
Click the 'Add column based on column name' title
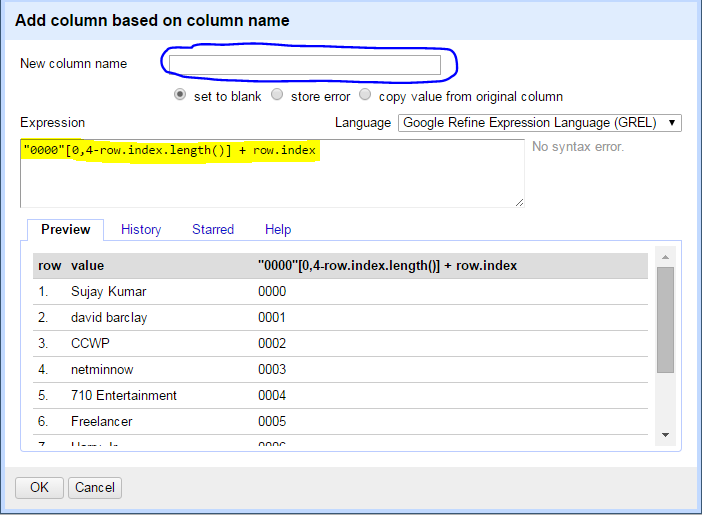tap(152, 21)
